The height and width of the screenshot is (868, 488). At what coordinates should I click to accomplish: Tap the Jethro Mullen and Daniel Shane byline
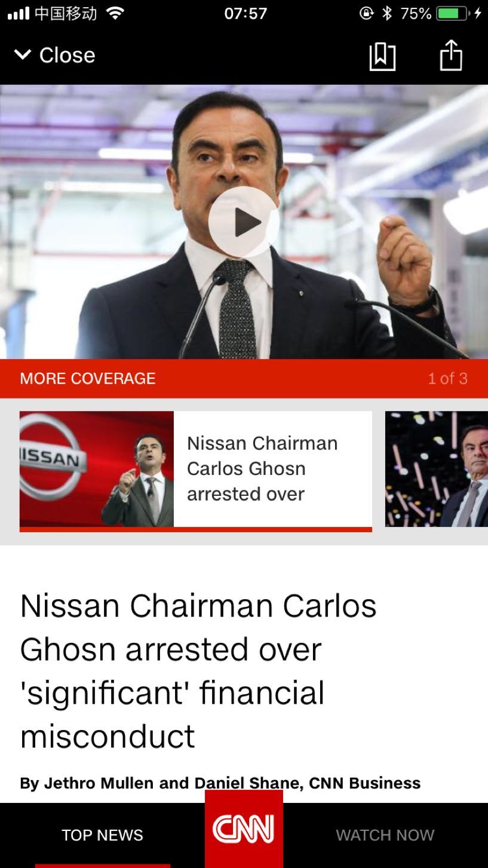point(220,783)
